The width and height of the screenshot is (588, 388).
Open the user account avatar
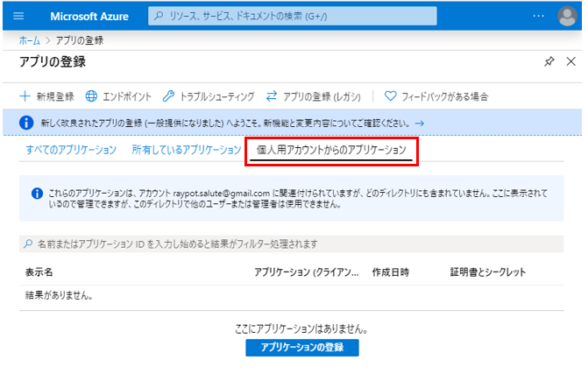pos(567,16)
